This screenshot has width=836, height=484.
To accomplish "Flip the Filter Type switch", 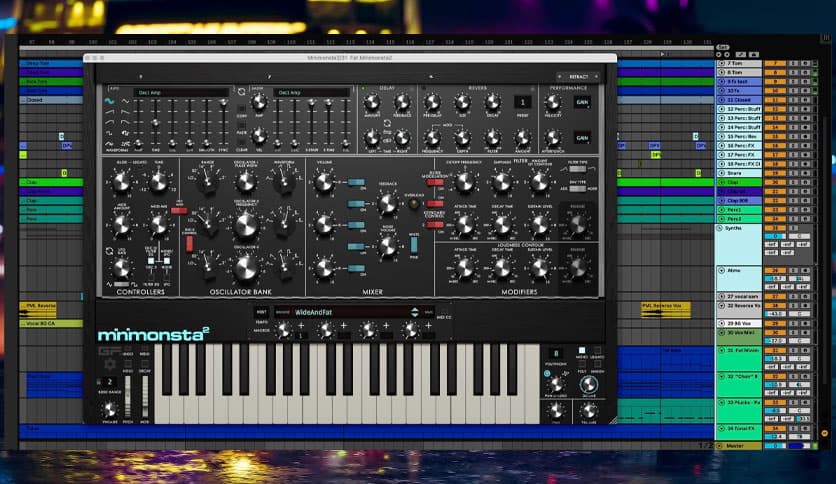I will click(577, 169).
